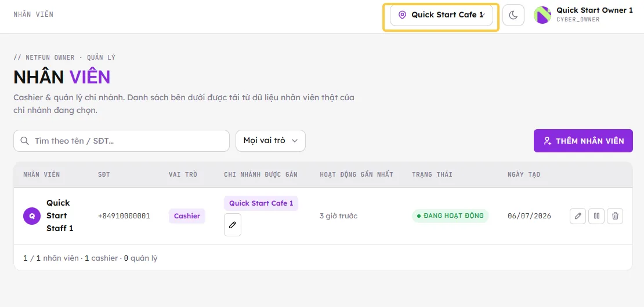Click the THÊM NHÂN VIÊN button

(x=583, y=141)
